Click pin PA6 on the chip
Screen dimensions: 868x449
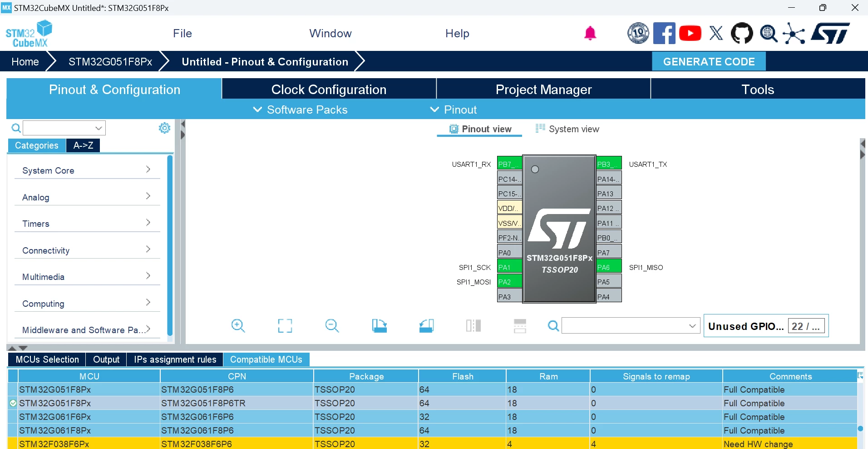tap(609, 267)
